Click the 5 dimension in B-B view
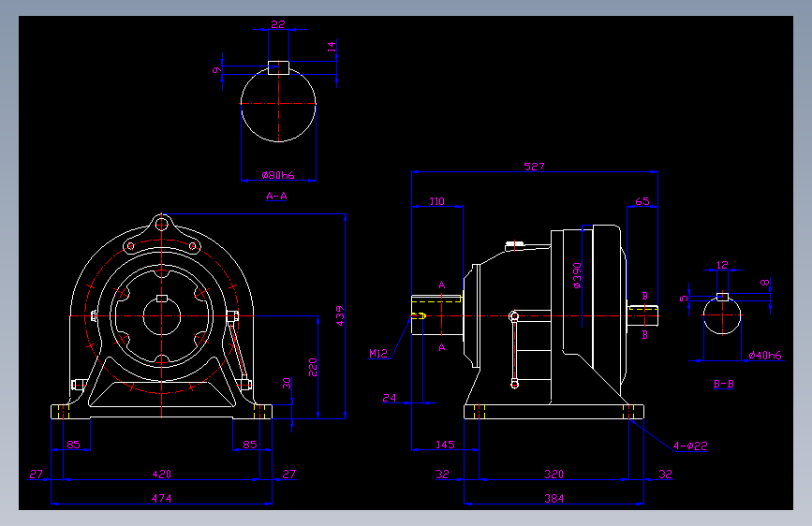 pos(684,299)
